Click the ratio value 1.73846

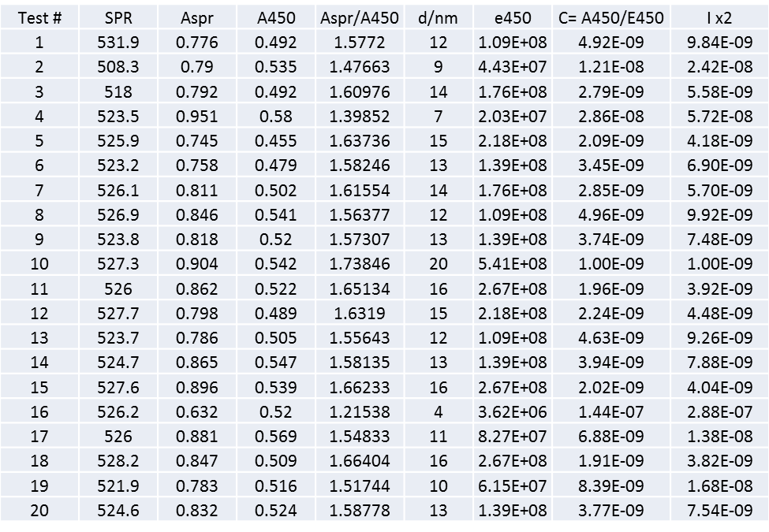point(360,264)
